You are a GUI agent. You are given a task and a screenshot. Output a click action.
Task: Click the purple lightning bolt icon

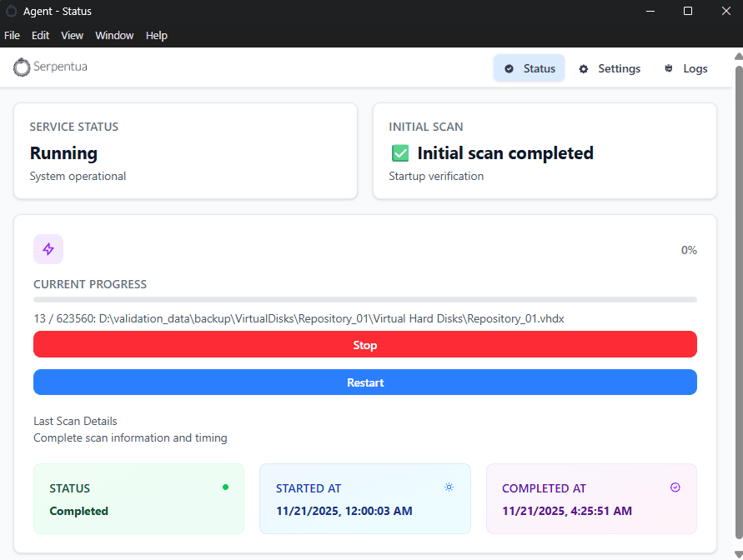tap(48, 248)
